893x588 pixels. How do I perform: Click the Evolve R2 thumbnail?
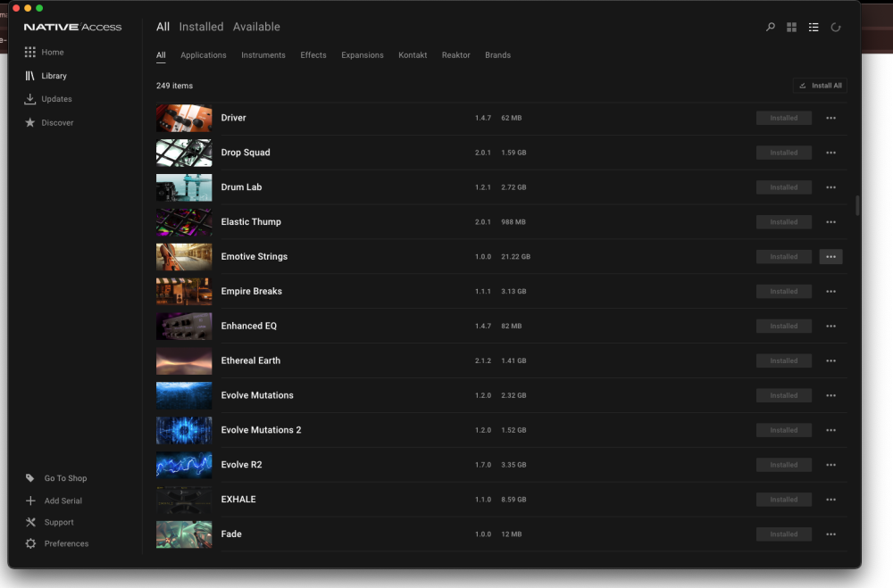pyautogui.click(x=184, y=465)
